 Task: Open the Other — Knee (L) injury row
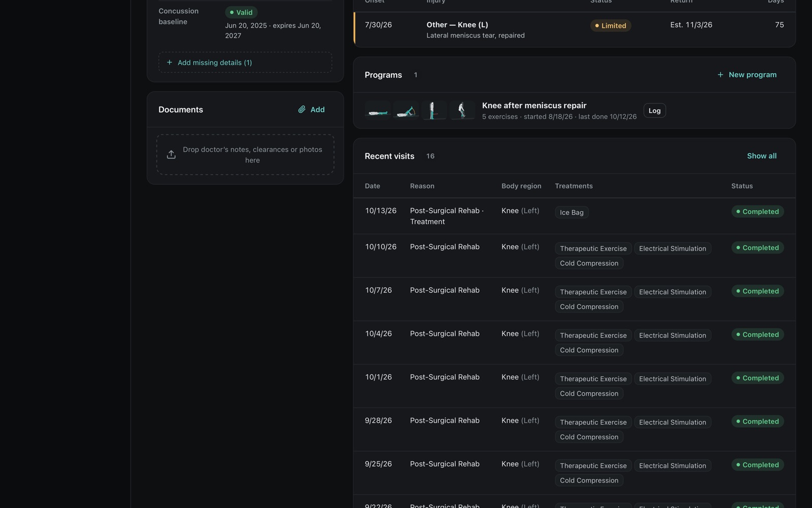click(x=574, y=29)
